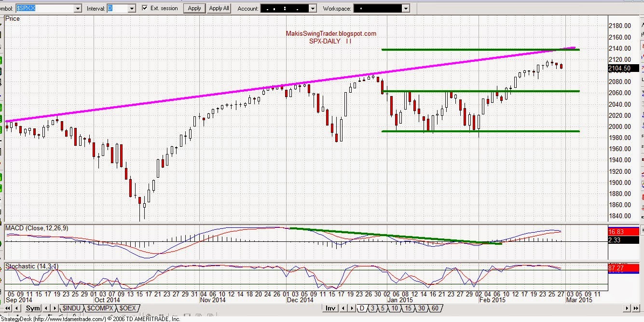Switch to the $INDU symbol tab
This screenshot has width=644, height=322.
coord(71,308)
